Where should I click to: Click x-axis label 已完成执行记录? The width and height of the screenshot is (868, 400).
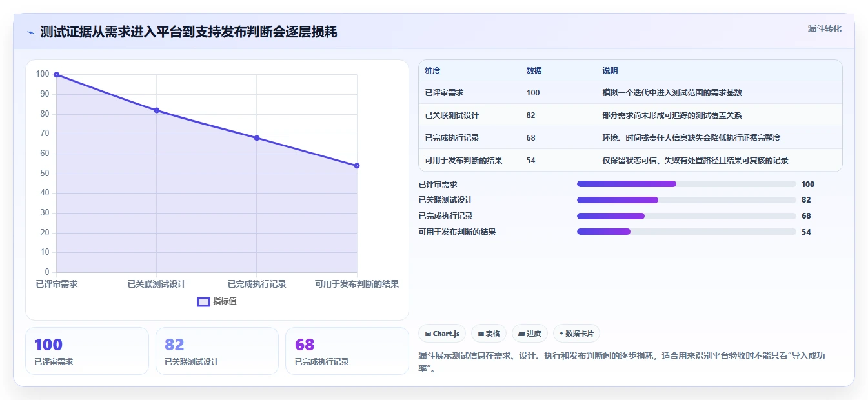coord(257,284)
